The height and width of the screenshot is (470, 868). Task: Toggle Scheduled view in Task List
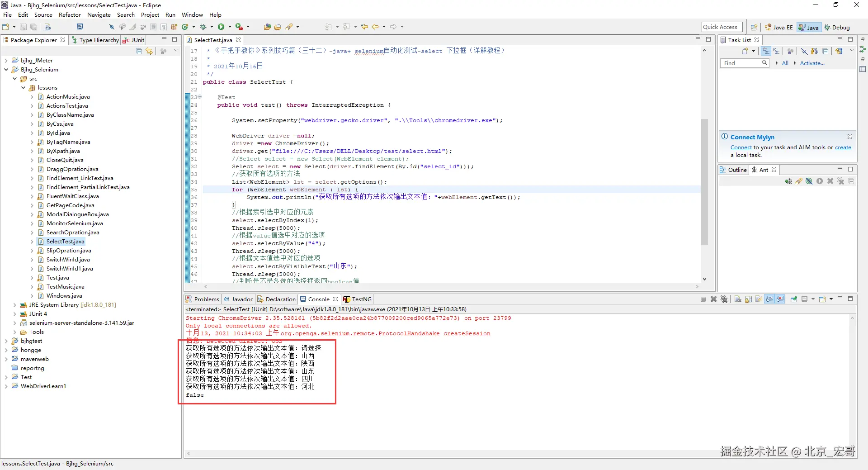[x=776, y=51]
